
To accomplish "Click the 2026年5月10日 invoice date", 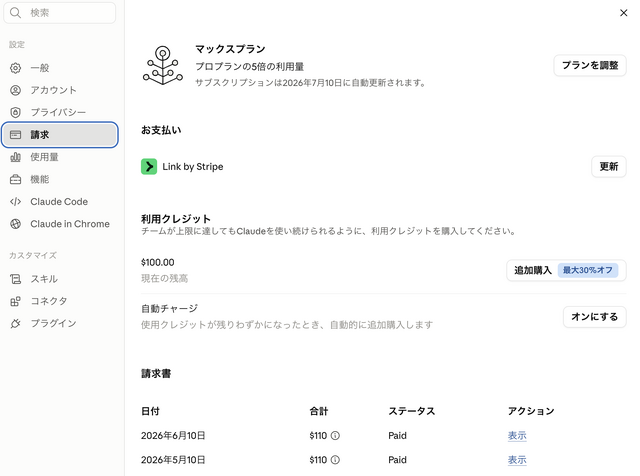I will (173, 460).
